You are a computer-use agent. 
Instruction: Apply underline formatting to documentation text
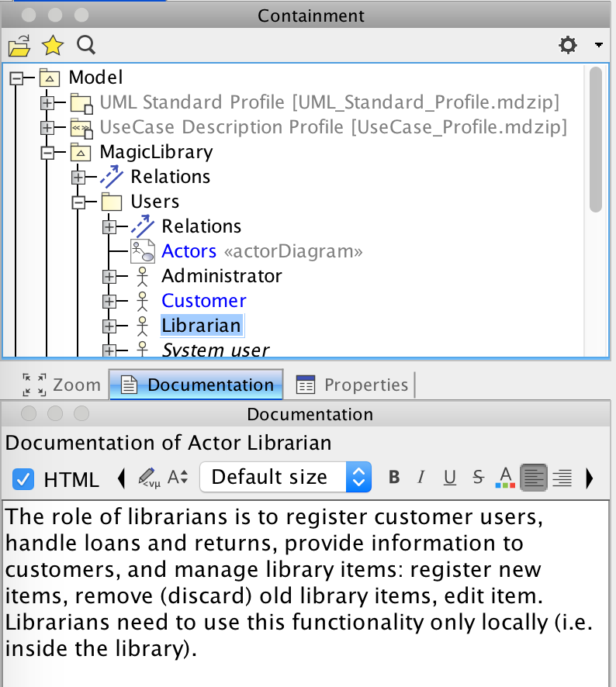click(x=450, y=478)
